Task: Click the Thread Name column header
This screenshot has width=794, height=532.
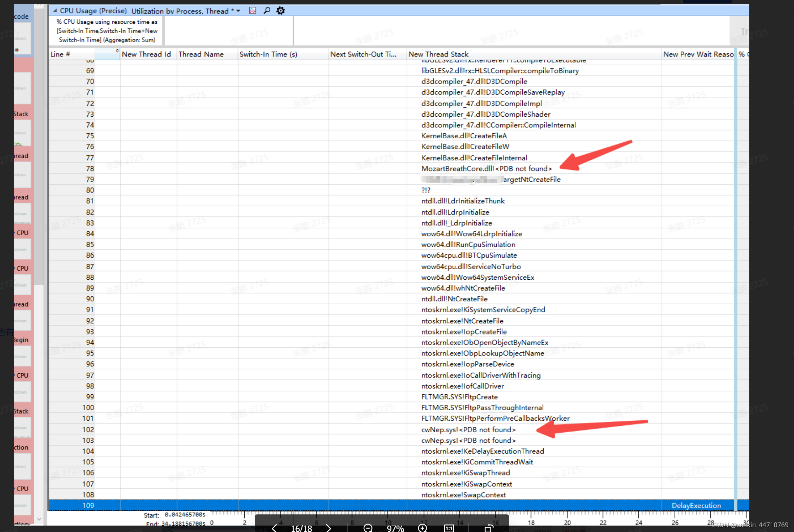Action: 201,54
